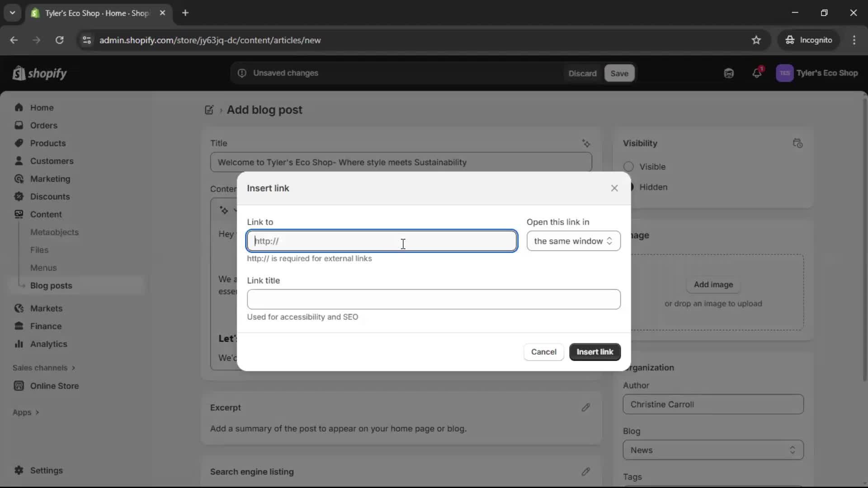868x488 pixels.
Task: Bookmark the page with the star icon
Action: [756, 40]
